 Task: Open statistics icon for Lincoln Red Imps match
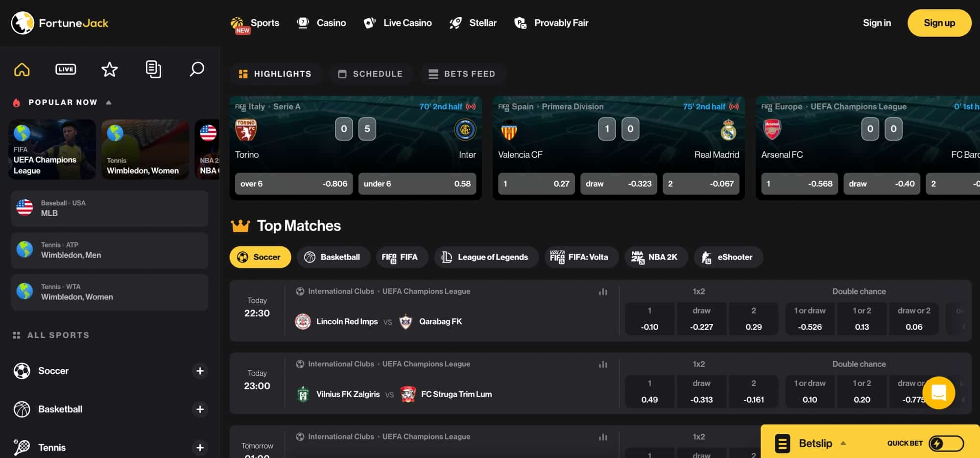(x=603, y=291)
